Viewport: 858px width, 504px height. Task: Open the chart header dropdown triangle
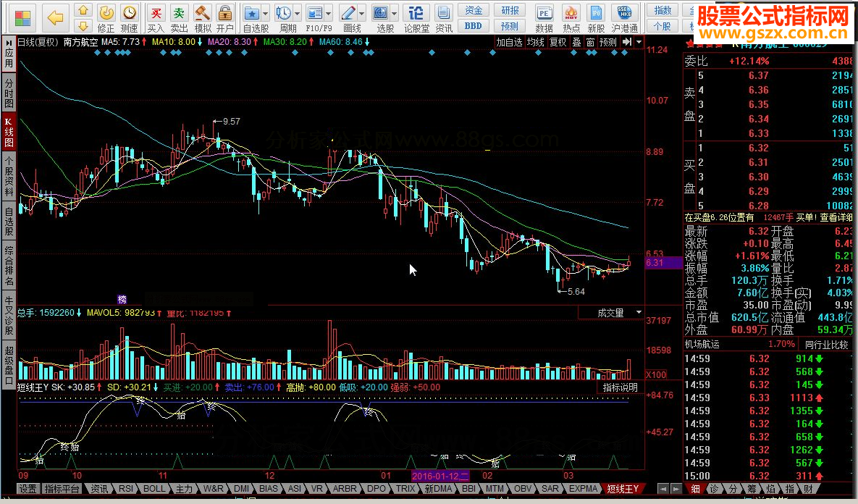639,41
